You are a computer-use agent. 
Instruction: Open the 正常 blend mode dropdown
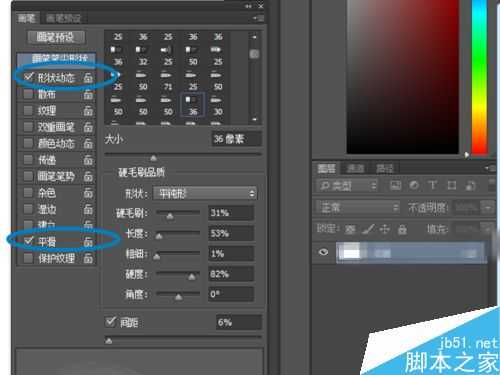click(x=358, y=208)
